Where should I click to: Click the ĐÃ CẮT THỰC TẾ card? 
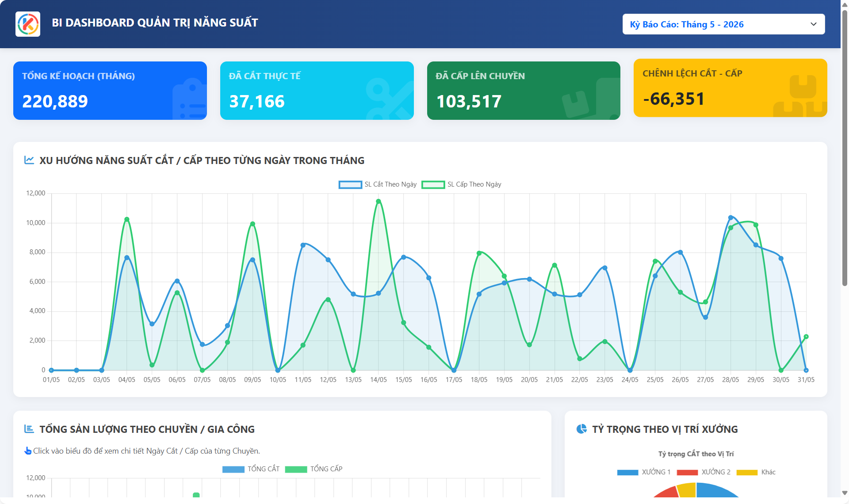(x=317, y=91)
